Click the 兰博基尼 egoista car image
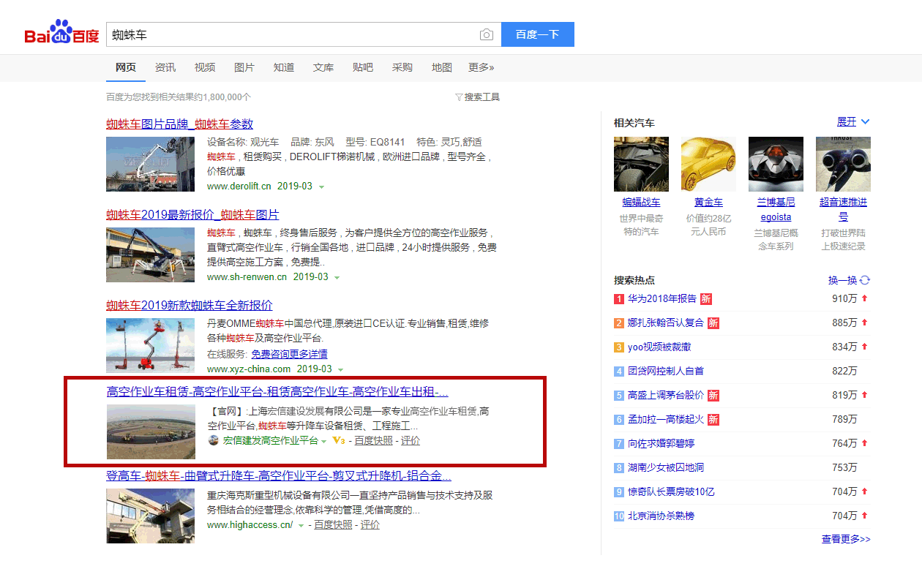 [x=776, y=164]
